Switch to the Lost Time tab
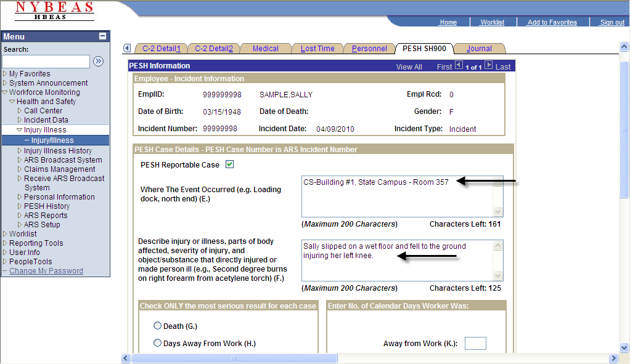 tap(317, 49)
